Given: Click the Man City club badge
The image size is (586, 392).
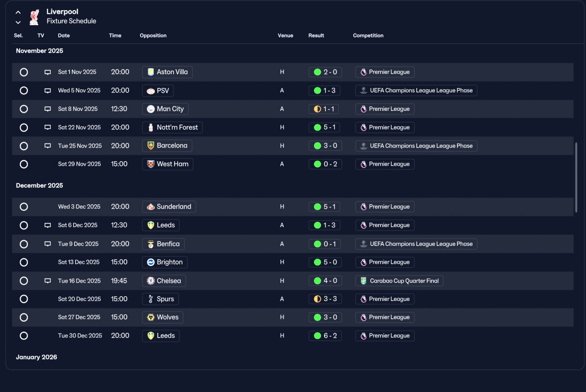Looking at the screenshot, I should [151, 109].
